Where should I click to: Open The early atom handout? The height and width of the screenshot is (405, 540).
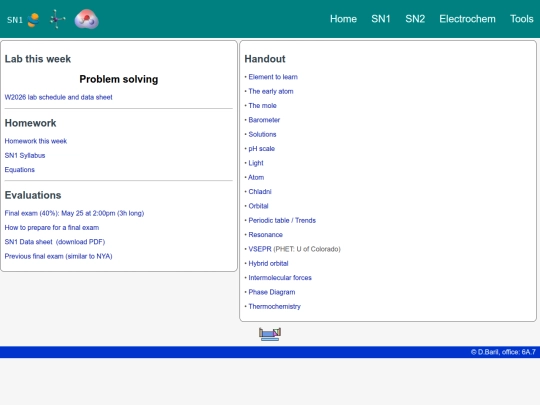click(271, 91)
